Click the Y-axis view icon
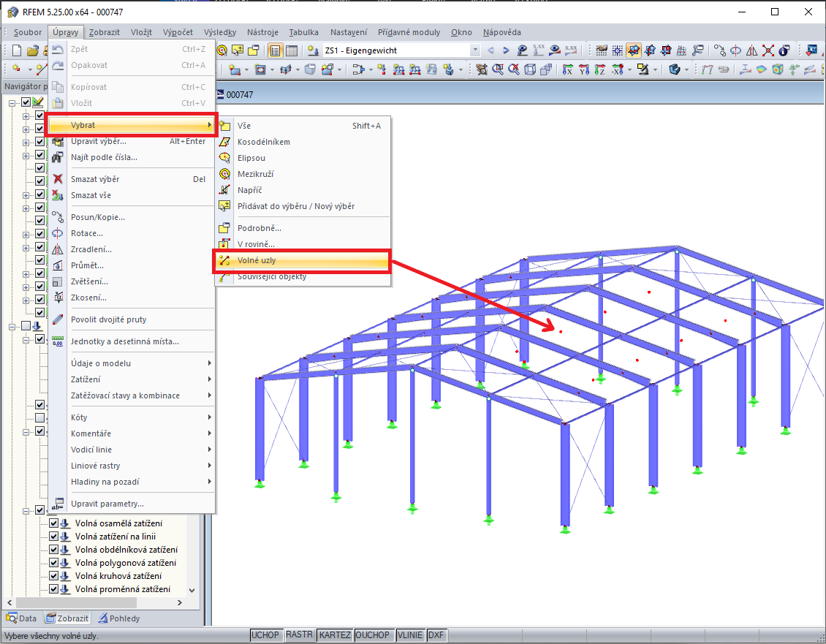 (x=583, y=69)
